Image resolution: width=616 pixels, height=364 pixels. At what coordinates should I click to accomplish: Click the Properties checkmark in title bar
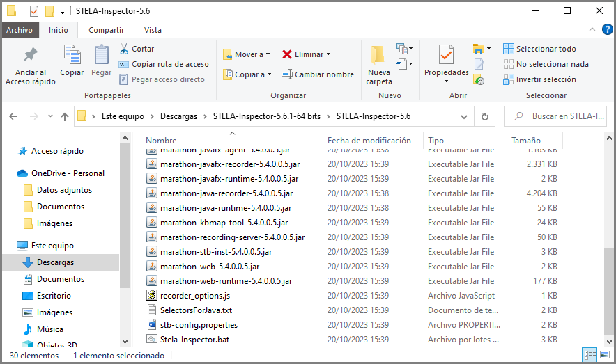34,11
